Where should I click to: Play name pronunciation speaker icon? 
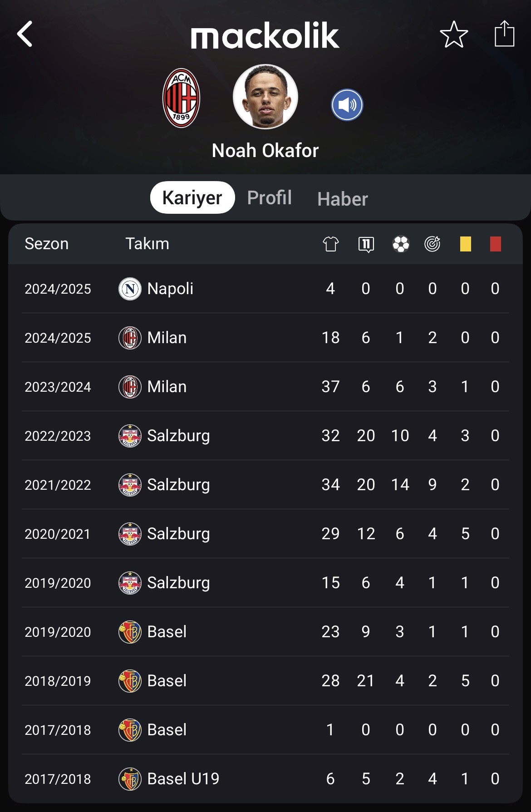pos(347,105)
